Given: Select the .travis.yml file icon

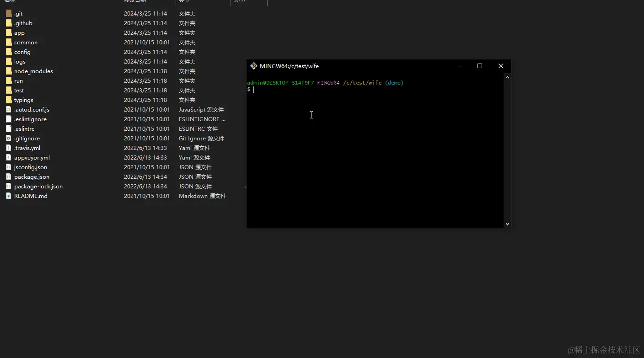Looking at the screenshot, I should coord(9,148).
